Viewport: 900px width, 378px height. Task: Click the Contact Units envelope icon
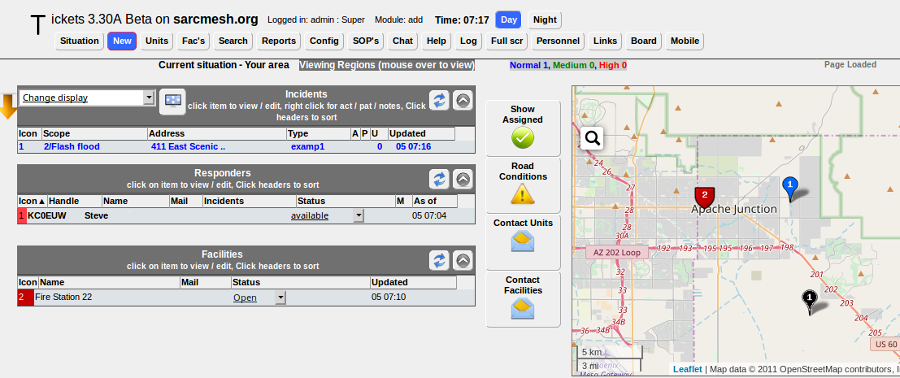click(522, 241)
